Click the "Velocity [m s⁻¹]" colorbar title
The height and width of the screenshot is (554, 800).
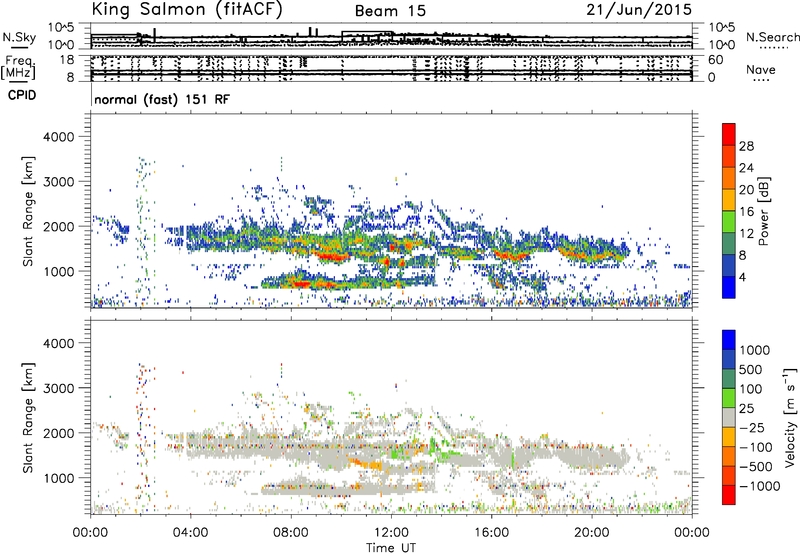point(790,417)
